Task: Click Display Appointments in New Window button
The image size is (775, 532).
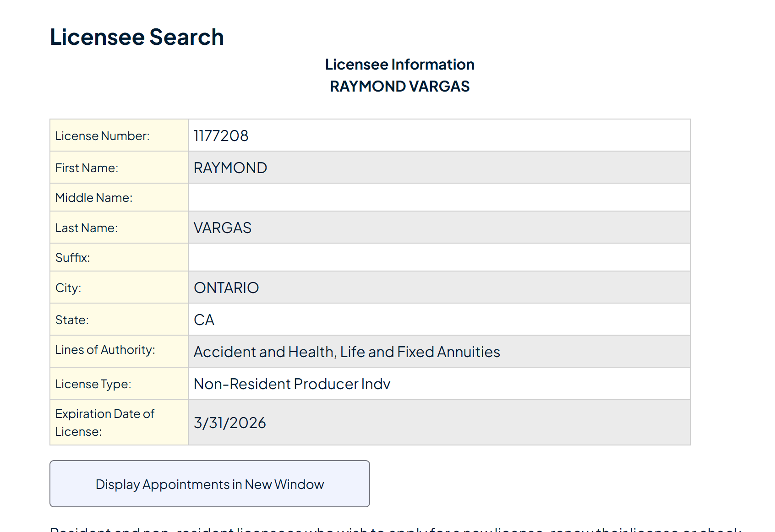Action: [209, 484]
